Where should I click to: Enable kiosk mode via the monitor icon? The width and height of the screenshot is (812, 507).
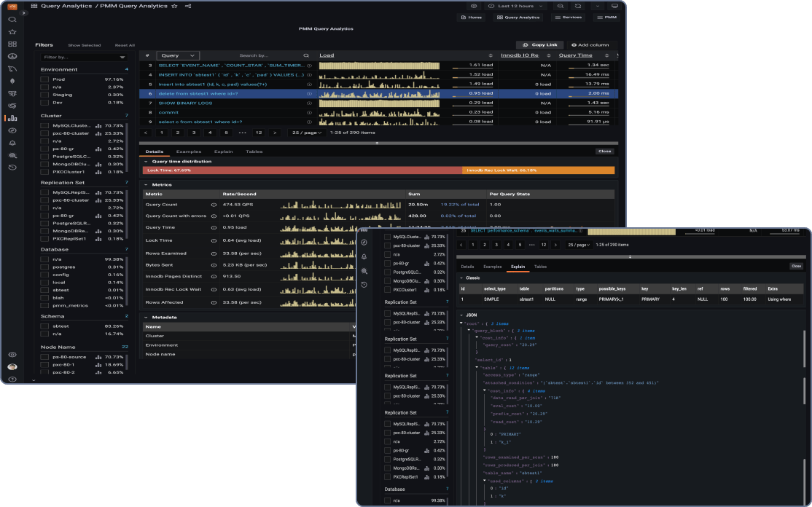[x=615, y=7]
